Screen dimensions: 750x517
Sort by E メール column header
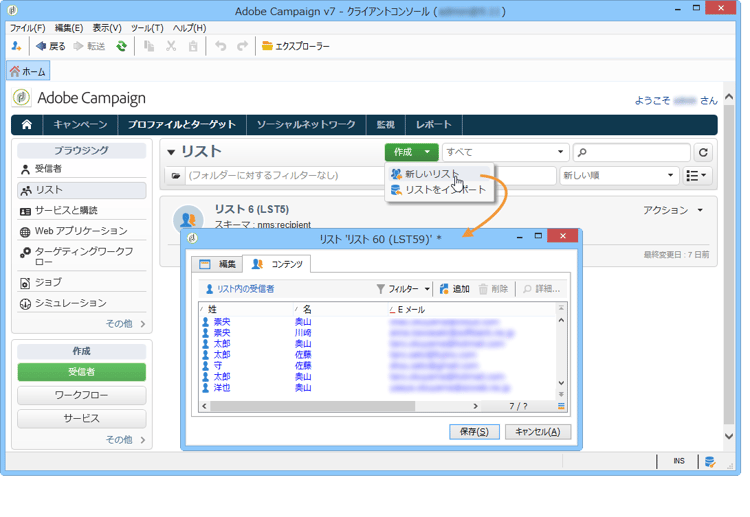point(472,309)
